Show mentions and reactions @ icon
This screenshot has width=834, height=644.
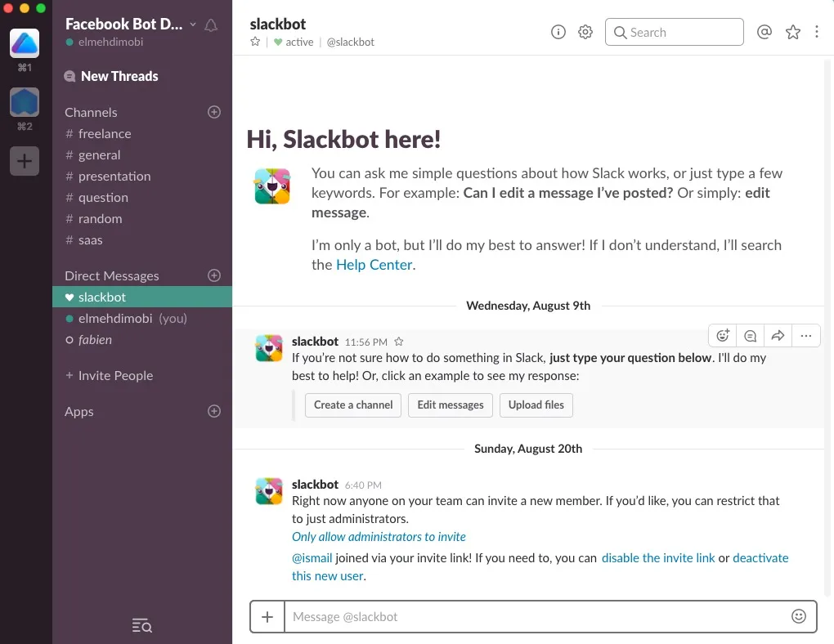(764, 32)
